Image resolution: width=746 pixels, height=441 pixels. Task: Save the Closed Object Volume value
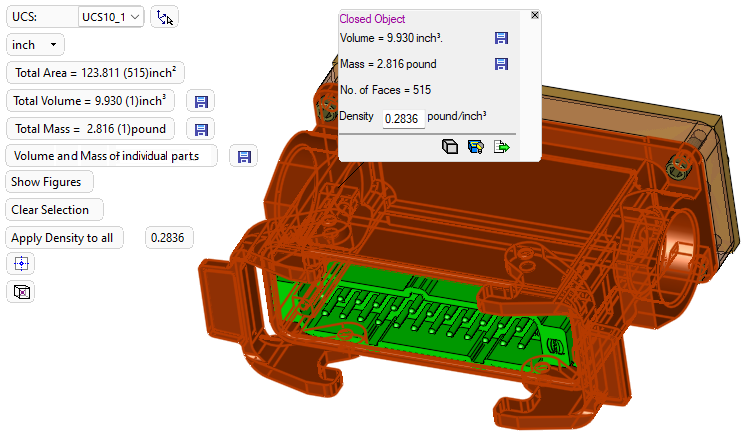pyautogui.click(x=502, y=38)
